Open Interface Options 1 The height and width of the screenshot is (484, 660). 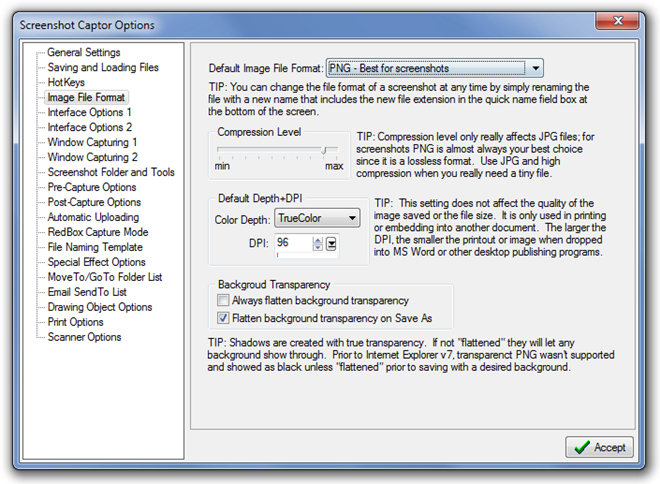coord(89,112)
